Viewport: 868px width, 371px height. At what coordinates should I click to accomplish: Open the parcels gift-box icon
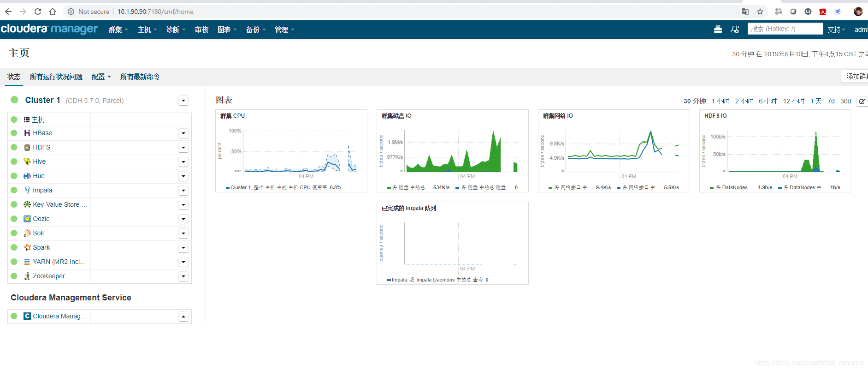coord(718,30)
